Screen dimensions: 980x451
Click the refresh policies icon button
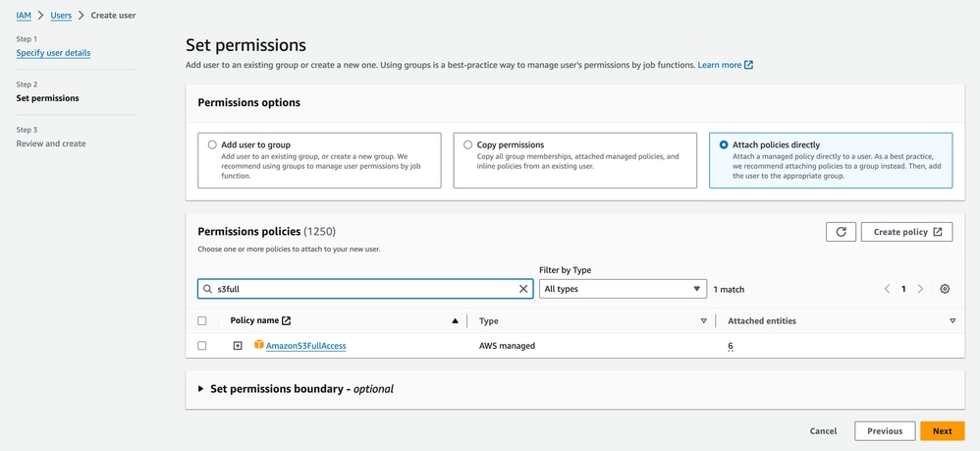(841, 232)
